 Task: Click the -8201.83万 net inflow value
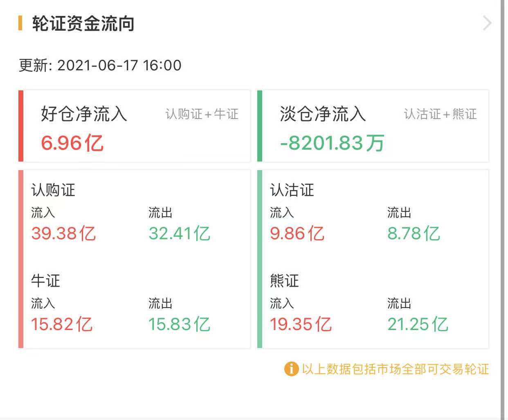coord(332,143)
